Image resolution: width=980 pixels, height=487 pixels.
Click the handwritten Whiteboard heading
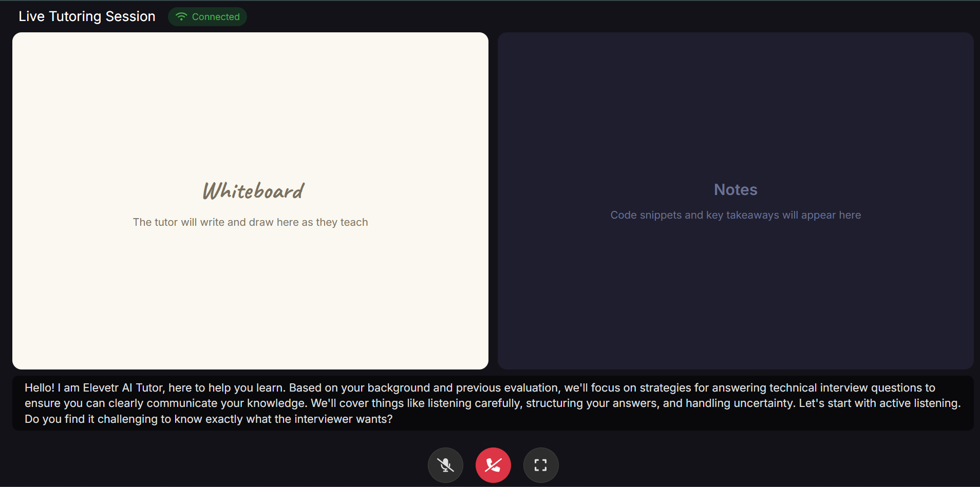253,191
